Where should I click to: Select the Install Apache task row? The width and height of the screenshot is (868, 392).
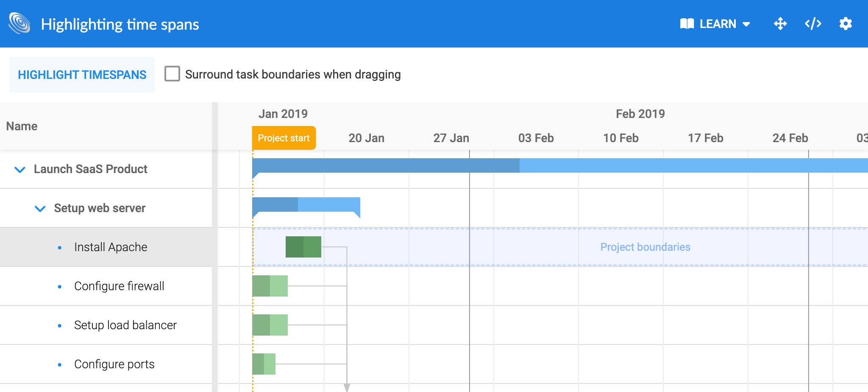[x=110, y=247]
